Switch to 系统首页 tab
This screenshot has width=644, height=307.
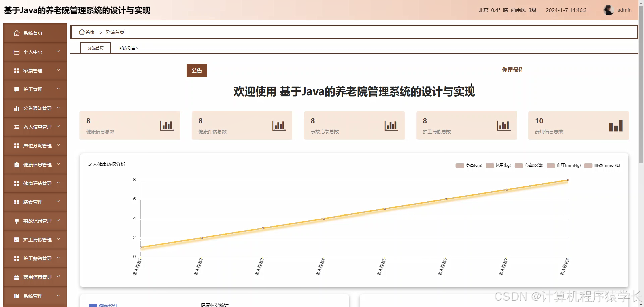coord(96,48)
